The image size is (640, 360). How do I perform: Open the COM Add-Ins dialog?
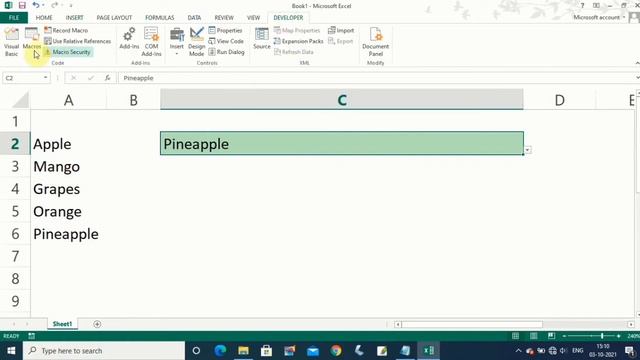(x=151, y=42)
